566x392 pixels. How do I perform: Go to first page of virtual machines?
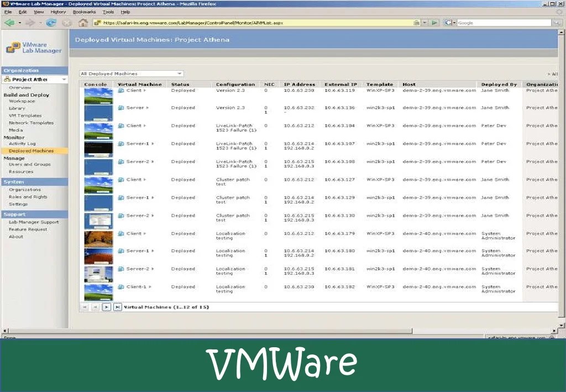tap(85, 307)
